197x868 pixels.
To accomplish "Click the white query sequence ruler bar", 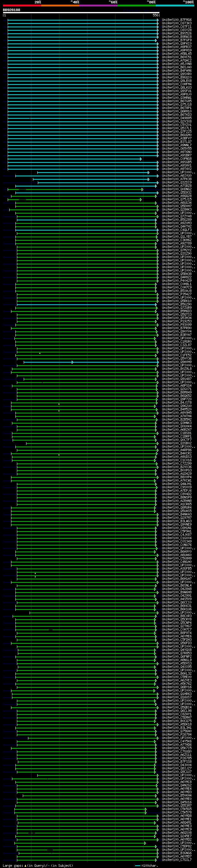I will point(81,13).
